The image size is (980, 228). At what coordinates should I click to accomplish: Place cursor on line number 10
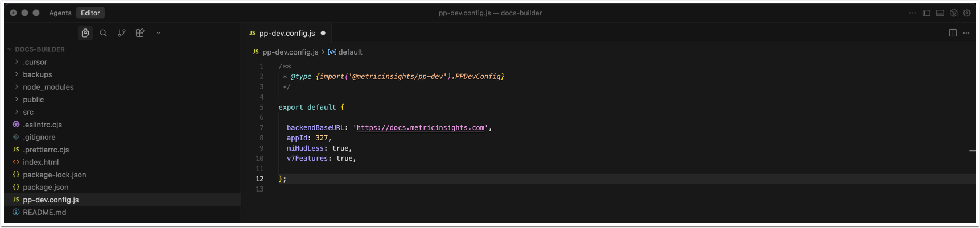click(260, 159)
